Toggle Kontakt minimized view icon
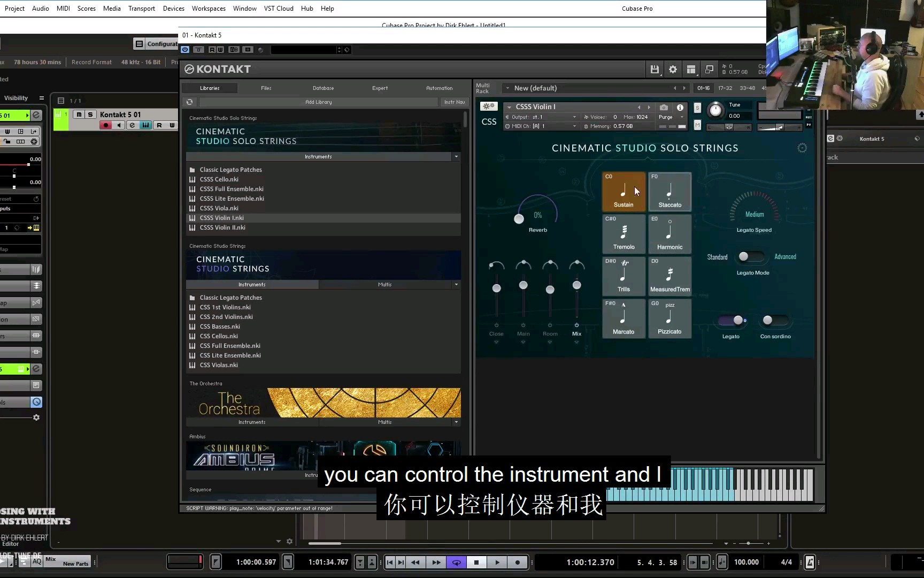The width and height of the screenshot is (924, 578). click(709, 70)
